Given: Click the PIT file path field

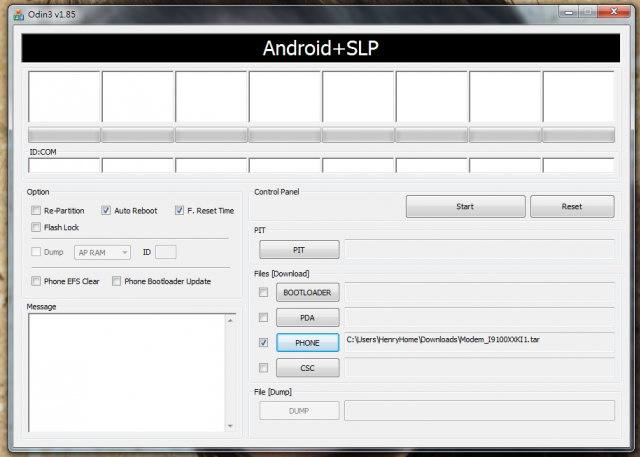Looking at the screenshot, I should pyautogui.click(x=480, y=249).
